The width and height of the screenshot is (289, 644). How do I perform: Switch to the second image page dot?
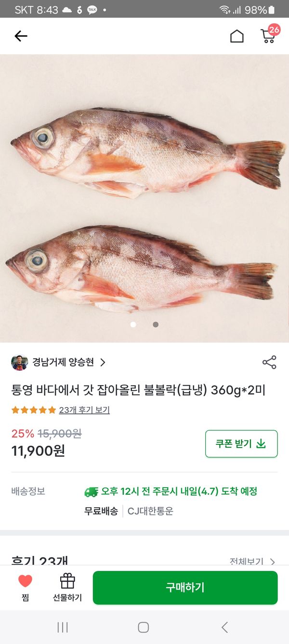pyautogui.click(x=156, y=324)
